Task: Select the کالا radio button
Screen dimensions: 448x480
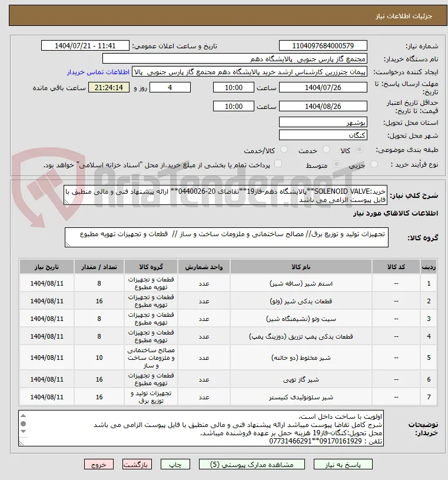Action: coord(359,150)
